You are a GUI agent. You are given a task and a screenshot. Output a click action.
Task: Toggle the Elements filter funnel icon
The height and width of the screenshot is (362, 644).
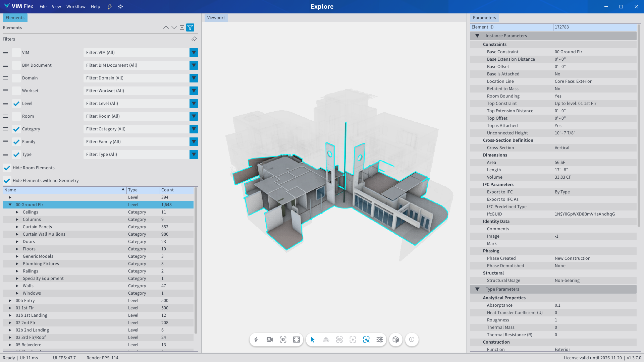(x=190, y=27)
